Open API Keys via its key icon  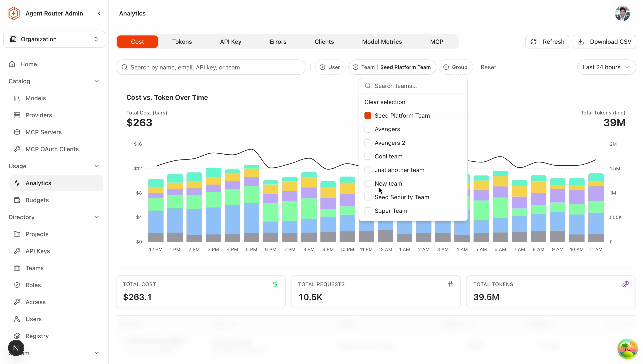click(17, 251)
